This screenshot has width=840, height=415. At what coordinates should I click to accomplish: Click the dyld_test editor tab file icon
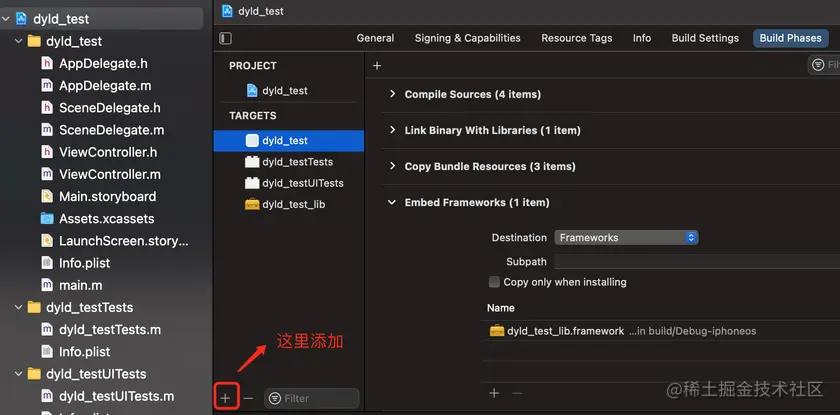pos(227,11)
